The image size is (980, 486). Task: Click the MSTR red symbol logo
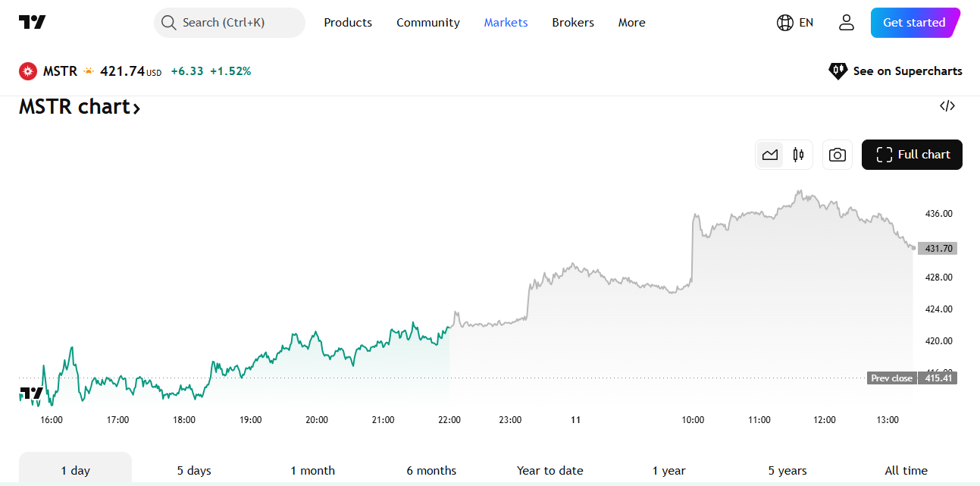pos(28,71)
